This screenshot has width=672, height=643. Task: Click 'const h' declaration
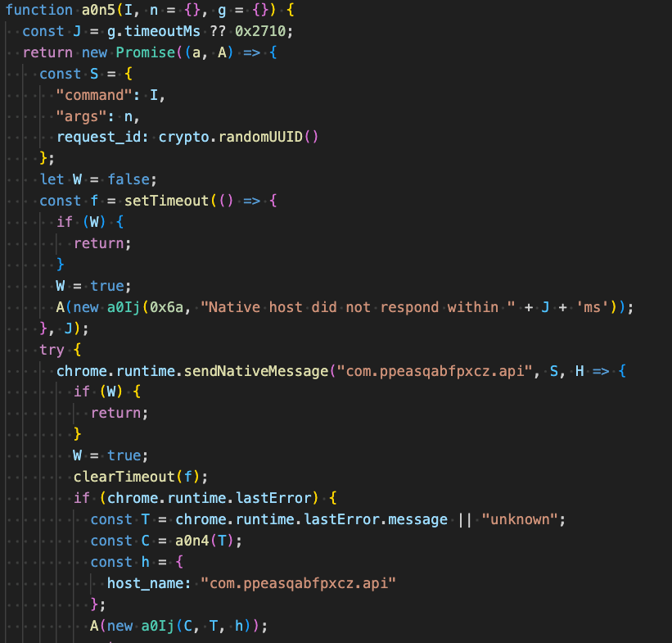(120, 562)
